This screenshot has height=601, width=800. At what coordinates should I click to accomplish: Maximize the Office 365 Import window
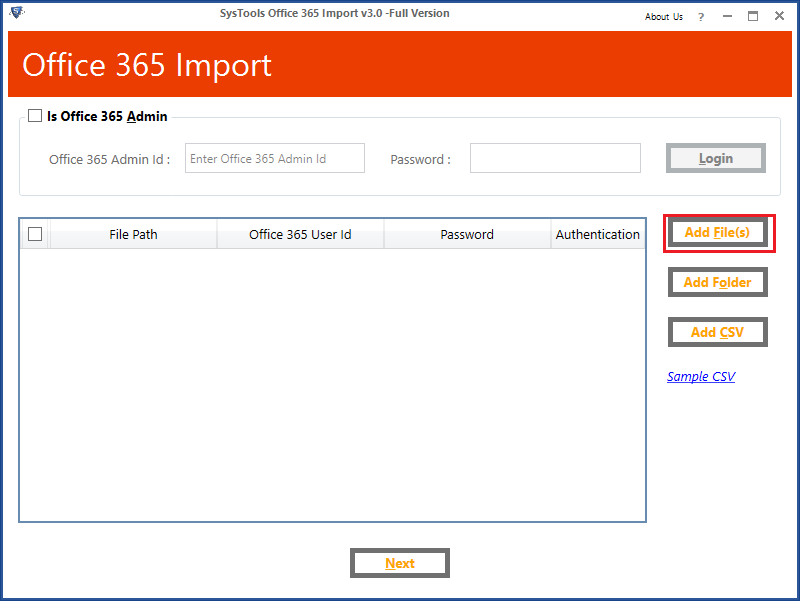(x=753, y=16)
